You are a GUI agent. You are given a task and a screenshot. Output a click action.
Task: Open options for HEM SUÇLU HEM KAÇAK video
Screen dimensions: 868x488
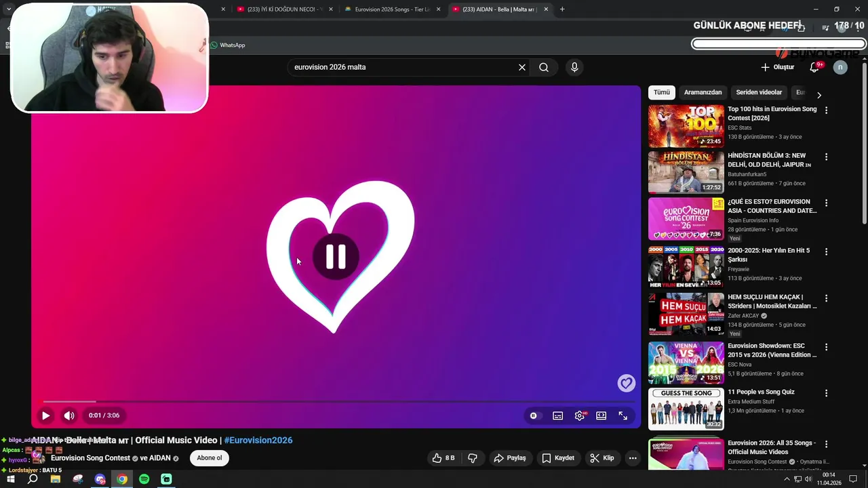coord(826,298)
